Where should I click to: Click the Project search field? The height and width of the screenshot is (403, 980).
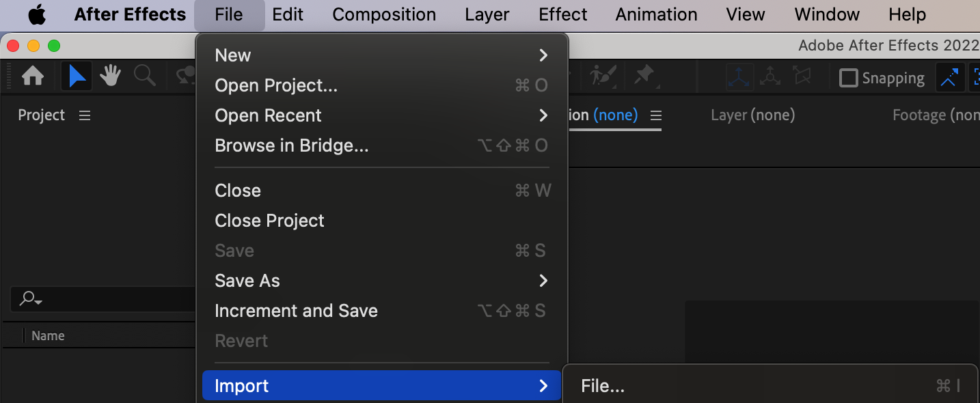tap(103, 299)
